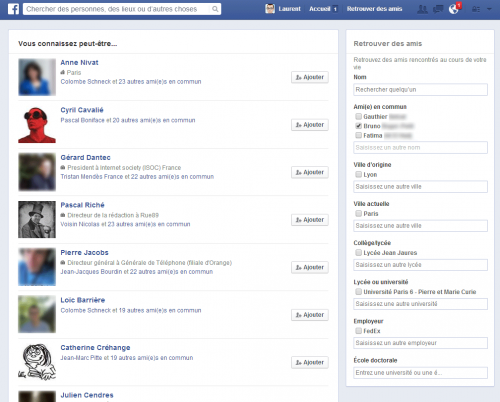Open Anne Nivat's name link
Viewport: 500px width, 402px height.
79,63
